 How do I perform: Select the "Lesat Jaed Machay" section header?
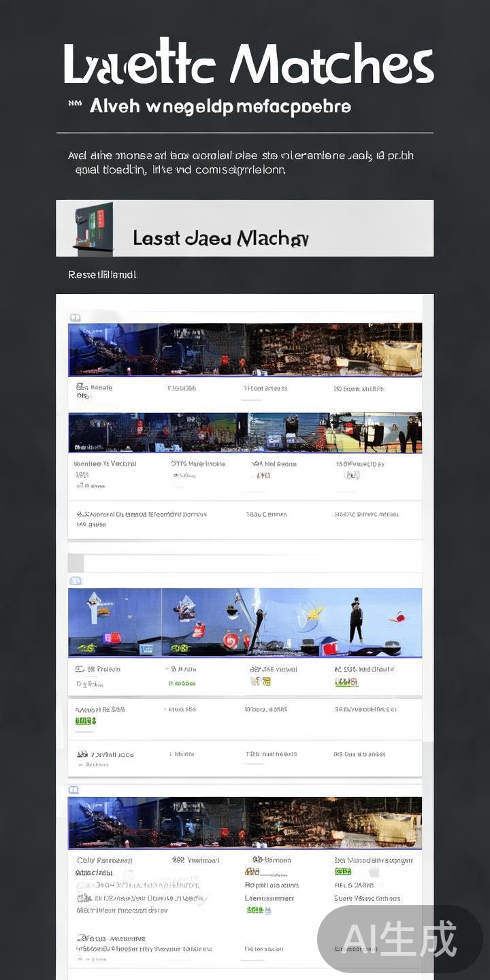point(220,238)
